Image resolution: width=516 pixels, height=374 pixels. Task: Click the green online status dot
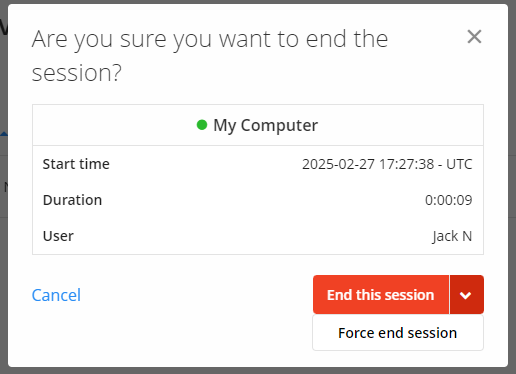point(202,125)
